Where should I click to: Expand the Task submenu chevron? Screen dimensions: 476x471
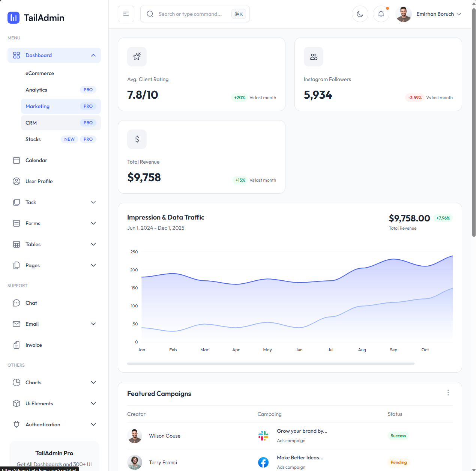[x=93, y=202]
